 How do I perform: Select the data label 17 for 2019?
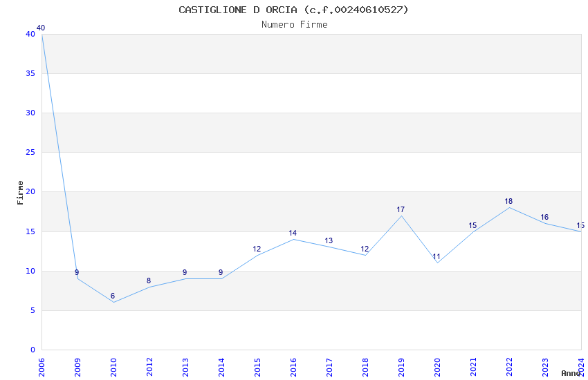[x=401, y=209]
